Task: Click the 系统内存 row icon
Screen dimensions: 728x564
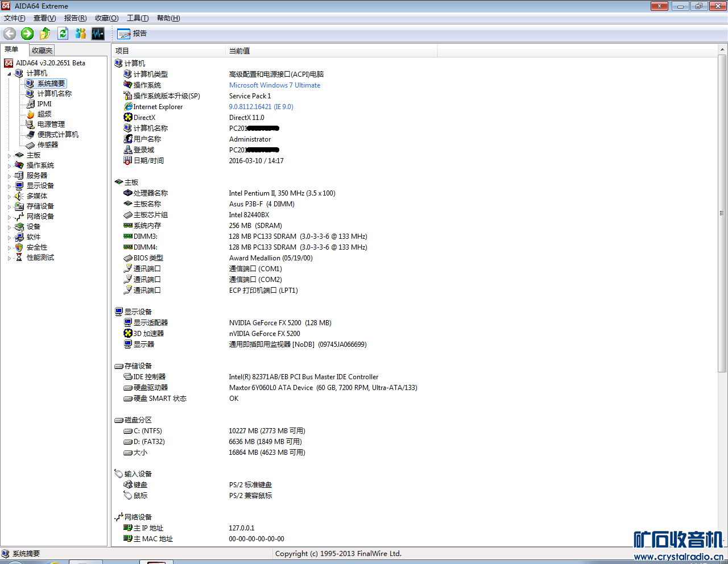Action: coord(128,226)
